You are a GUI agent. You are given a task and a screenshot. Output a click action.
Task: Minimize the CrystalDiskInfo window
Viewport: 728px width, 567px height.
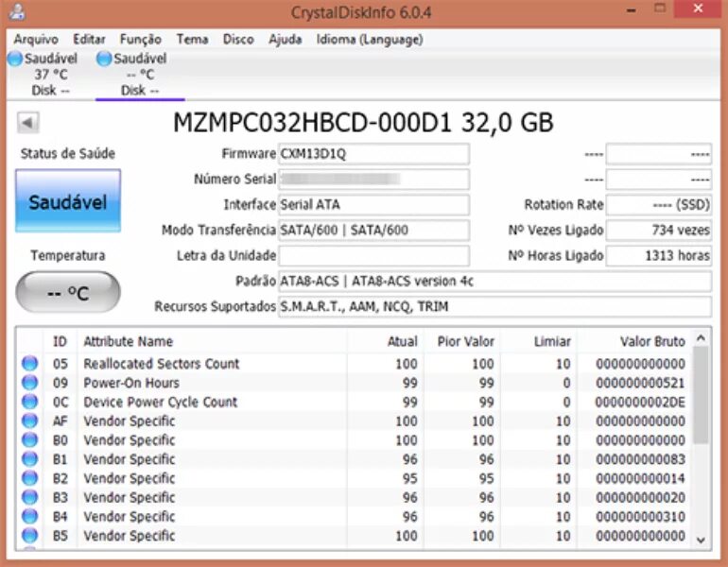click(631, 9)
